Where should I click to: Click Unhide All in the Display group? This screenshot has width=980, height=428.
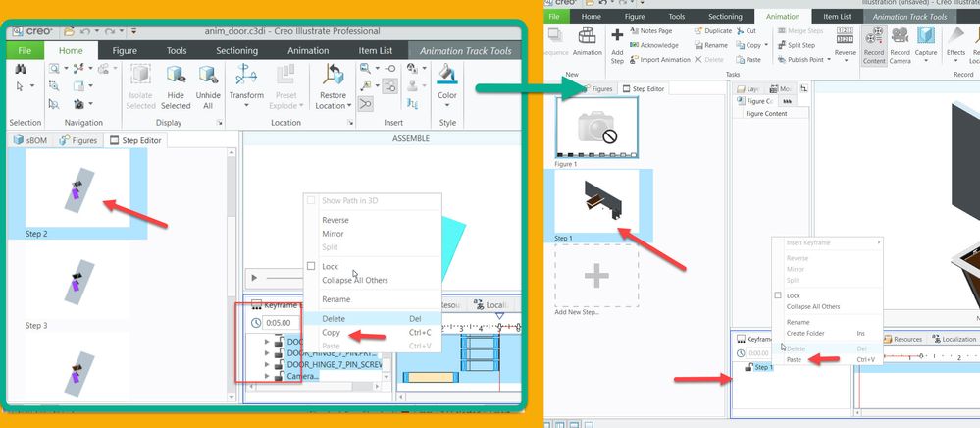pyautogui.click(x=208, y=87)
